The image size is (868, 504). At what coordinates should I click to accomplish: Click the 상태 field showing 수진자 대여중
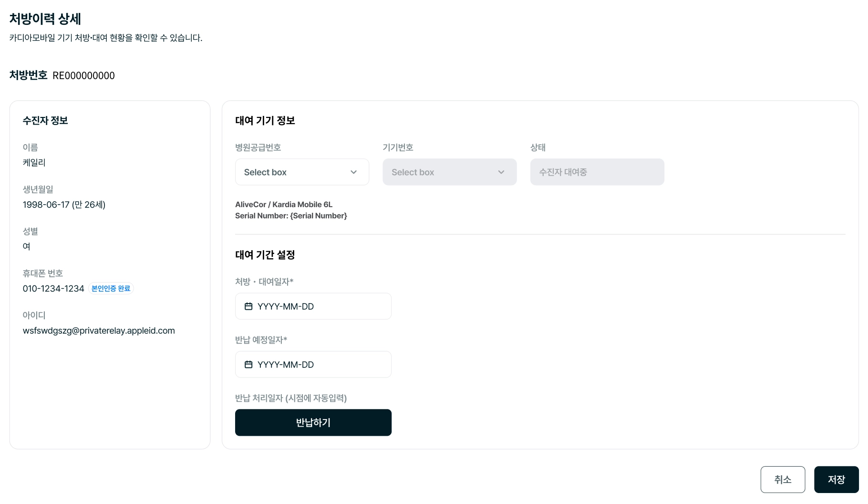597,172
